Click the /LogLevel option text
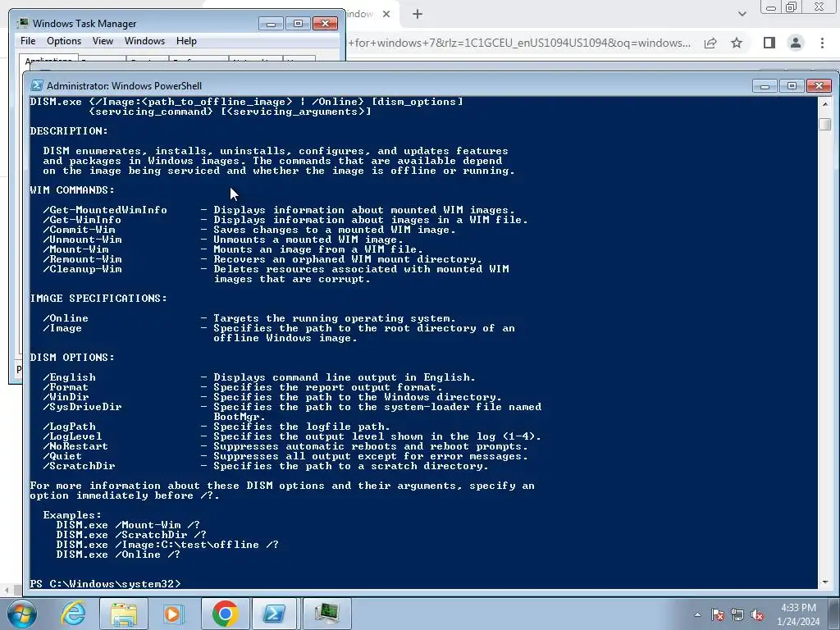This screenshot has height=630, width=840. (72, 436)
